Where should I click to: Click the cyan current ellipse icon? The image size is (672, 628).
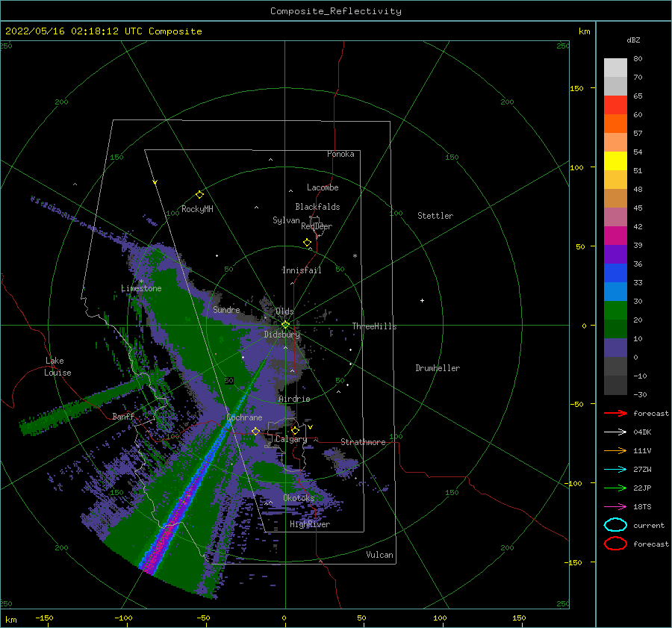[x=615, y=525]
